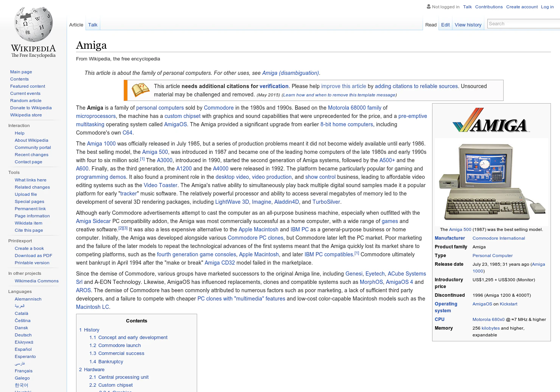Viewport: 560px width, 392px height.
Task: Open Wikipedia store link
Action: 26,115
